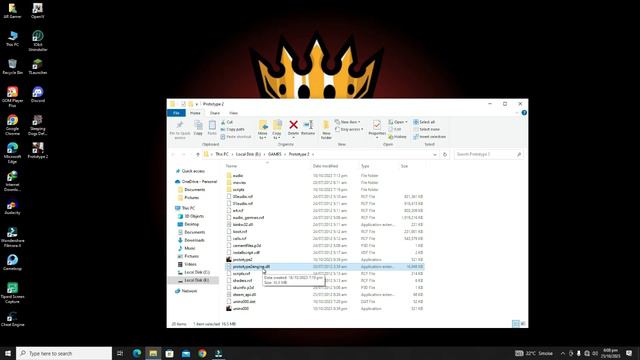Open Google Chrome desktop shortcut

click(x=12, y=125)
